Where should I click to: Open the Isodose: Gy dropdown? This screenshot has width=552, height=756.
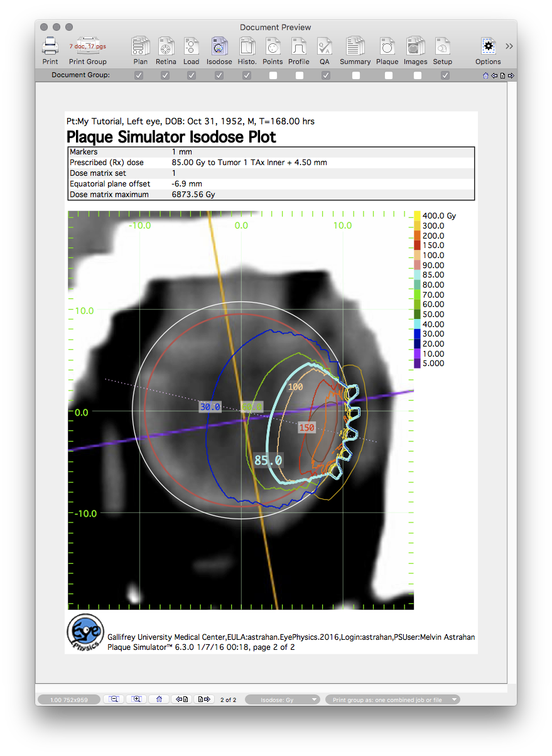point(283,699)
